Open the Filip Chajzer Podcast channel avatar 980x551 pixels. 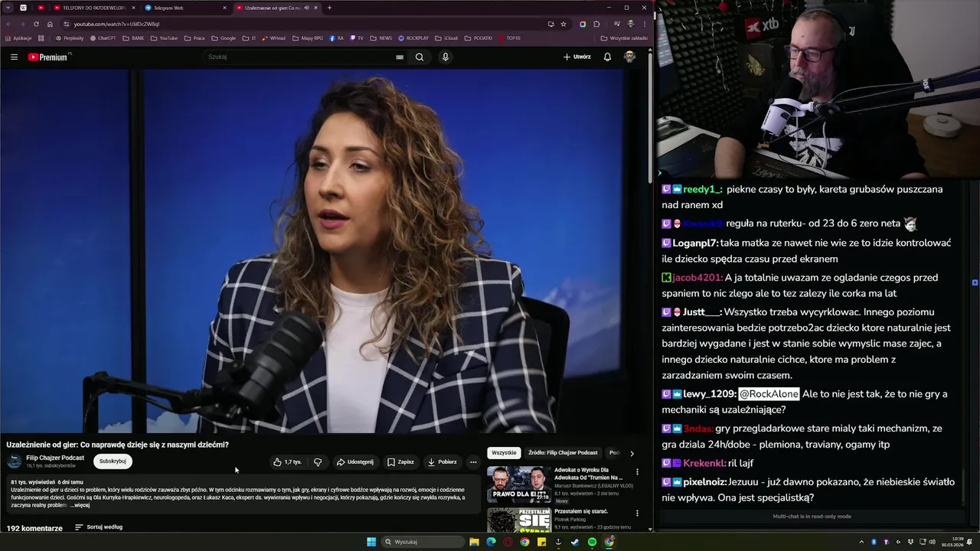pos(15,461)
